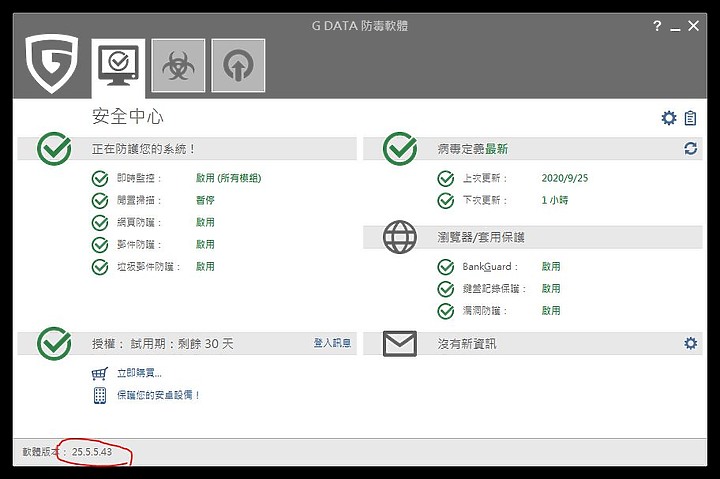Click check icon next to 閒置掃描

[x=100, y=200]
